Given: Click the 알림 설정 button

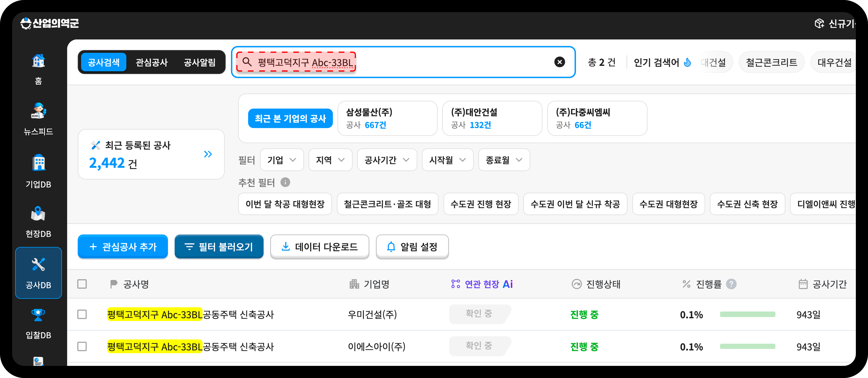Looking at the screenshot, I should (412, 247).
